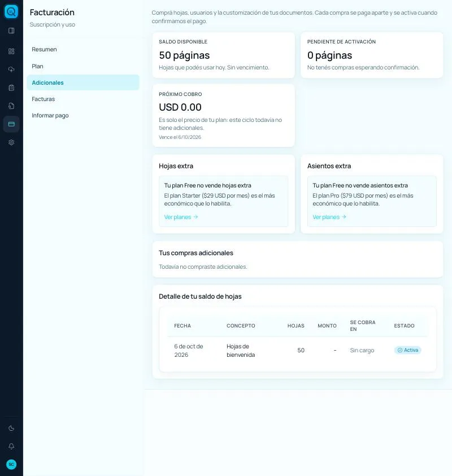Click the '50 páginas' balance value

pos(184,55)
